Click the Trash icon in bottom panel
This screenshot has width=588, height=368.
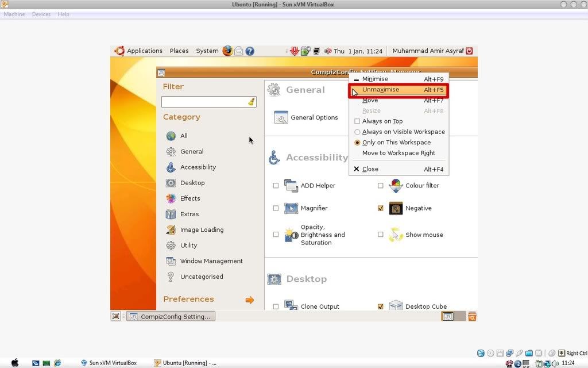point(471,316)
